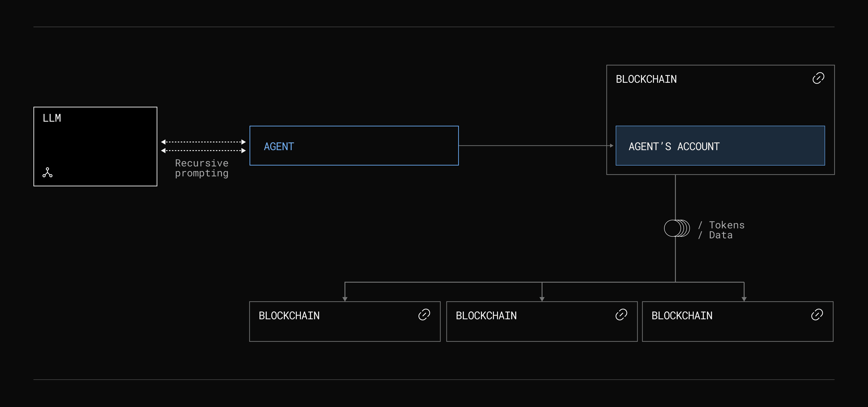Click the branch node icon in the LLM box
The height and width of the screenshot is (407, 868).
point(47,172)
